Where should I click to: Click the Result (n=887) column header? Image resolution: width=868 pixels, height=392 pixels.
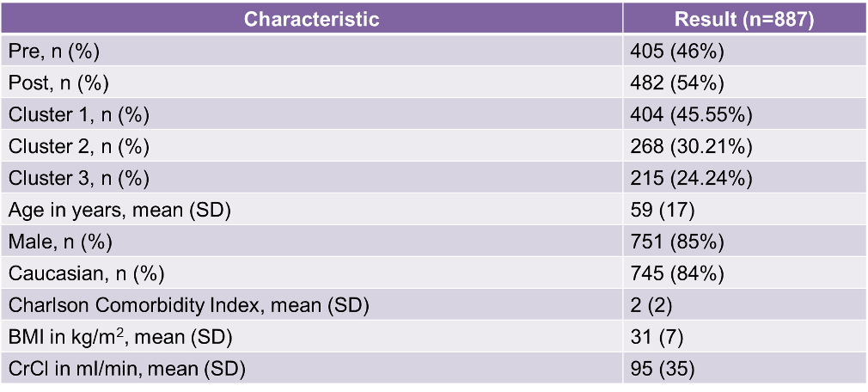tap(743, 19)
